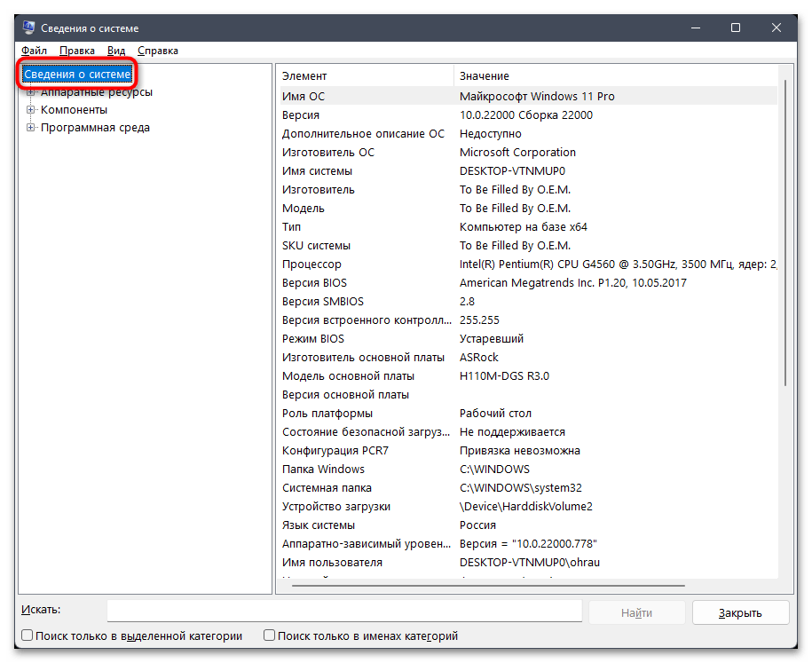812x663 pixels.
Task: Click the System Information app icon in title bar
Action: (x=28, y=28)
